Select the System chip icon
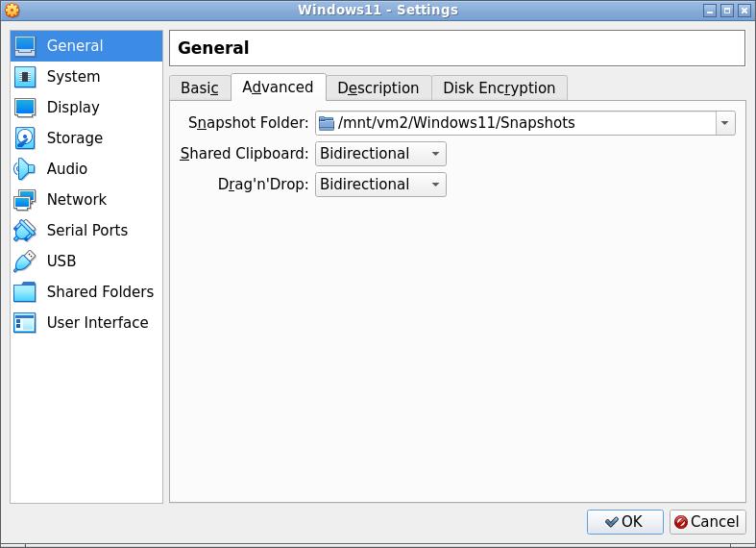Image resolution: width=756 pixels, height=548 pixels. [x=25, y=77]
